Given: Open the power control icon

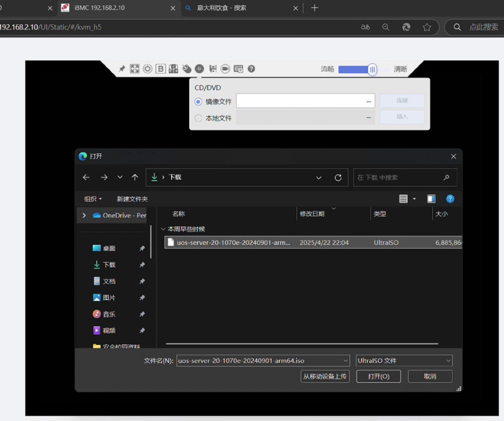Looking at the screenshot, I should (147, 69).
